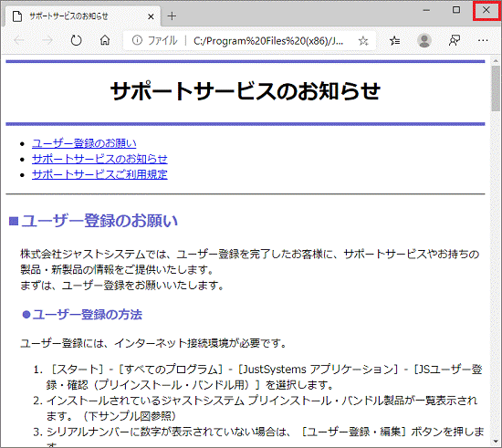Click the scrollbar up arrow
This screenshot has width=502, height=448.
coord(496,61)
